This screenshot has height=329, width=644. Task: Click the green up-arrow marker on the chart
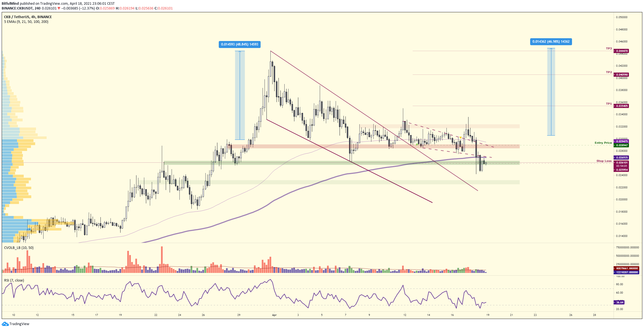coord(417,144)
